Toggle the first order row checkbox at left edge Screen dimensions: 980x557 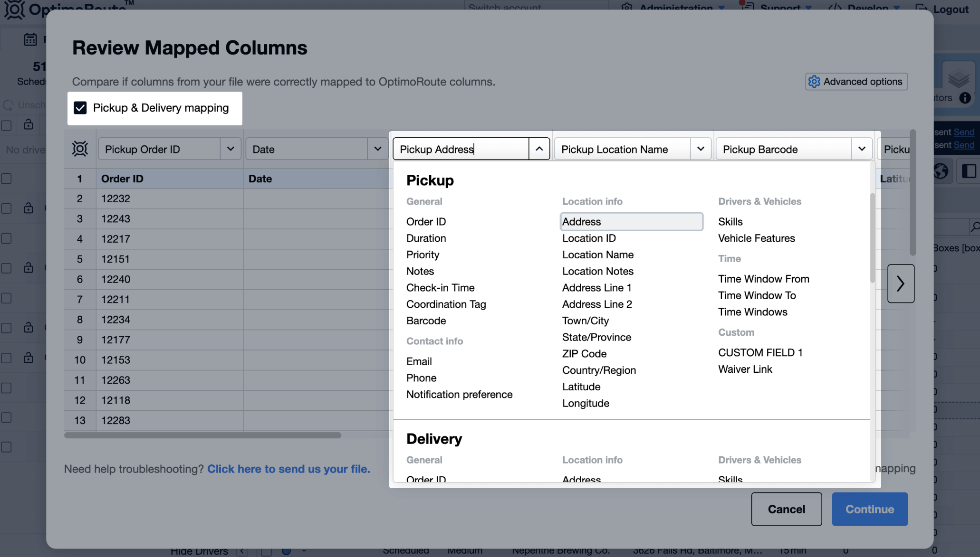[x=7, y=179]
